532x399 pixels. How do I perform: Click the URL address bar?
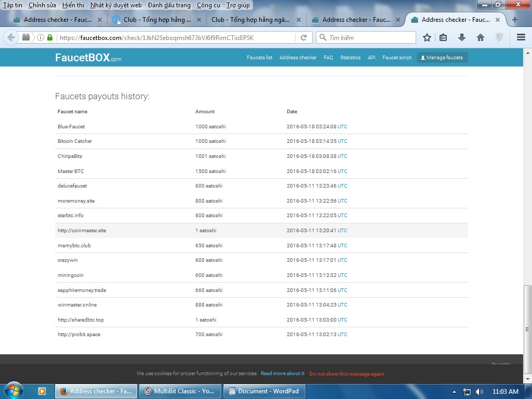(176, 37)
